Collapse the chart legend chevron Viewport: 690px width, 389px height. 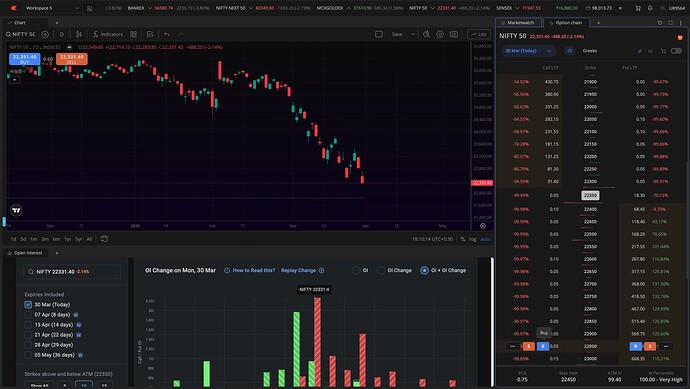15,80
